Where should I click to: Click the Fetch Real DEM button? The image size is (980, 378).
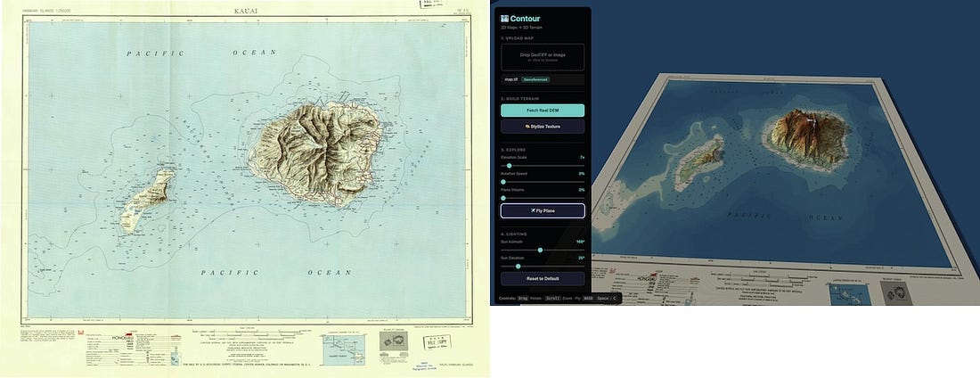543,111
